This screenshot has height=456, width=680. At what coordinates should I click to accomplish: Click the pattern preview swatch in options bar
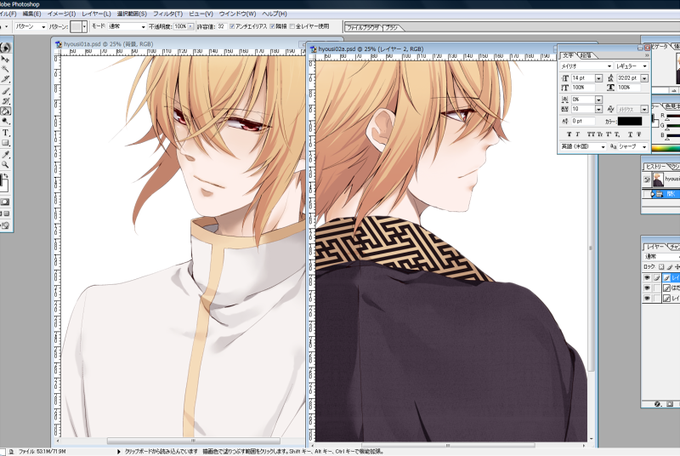point(76,26)
